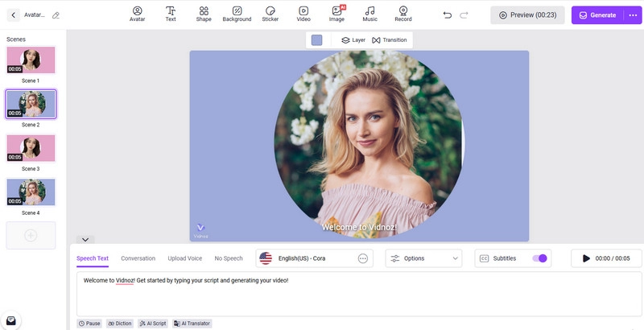
Task: Click the undo arrow
Action: [x=448, y=15]
